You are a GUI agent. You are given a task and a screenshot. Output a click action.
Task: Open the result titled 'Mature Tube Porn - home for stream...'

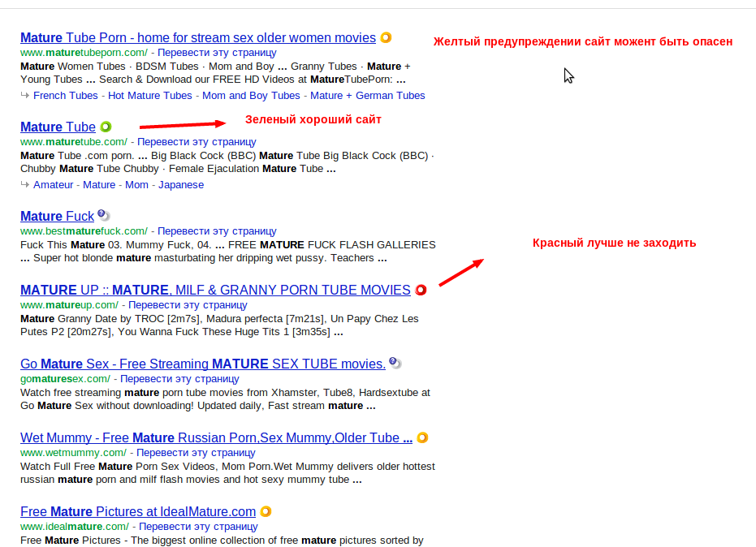(x=198, y=37)
